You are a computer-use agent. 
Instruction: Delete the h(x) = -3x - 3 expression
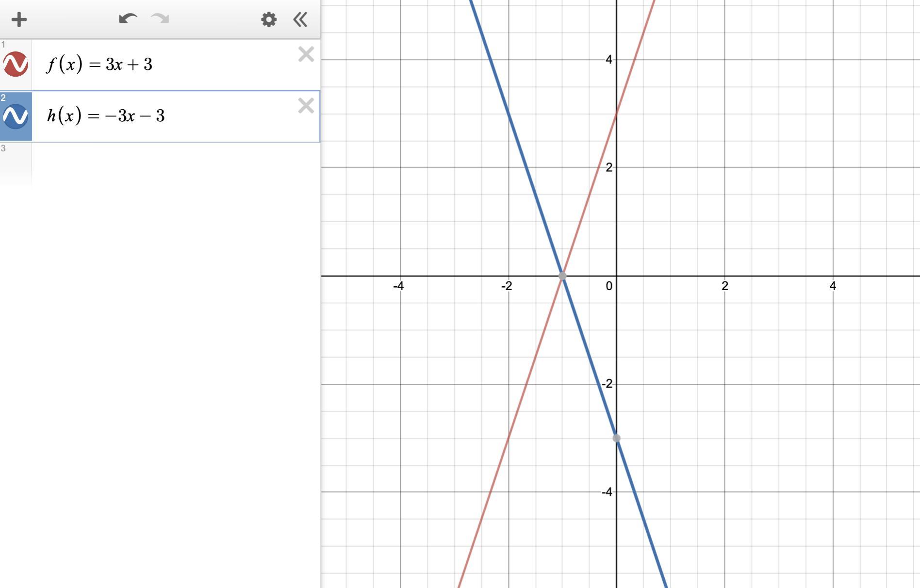tap(306, 106)
